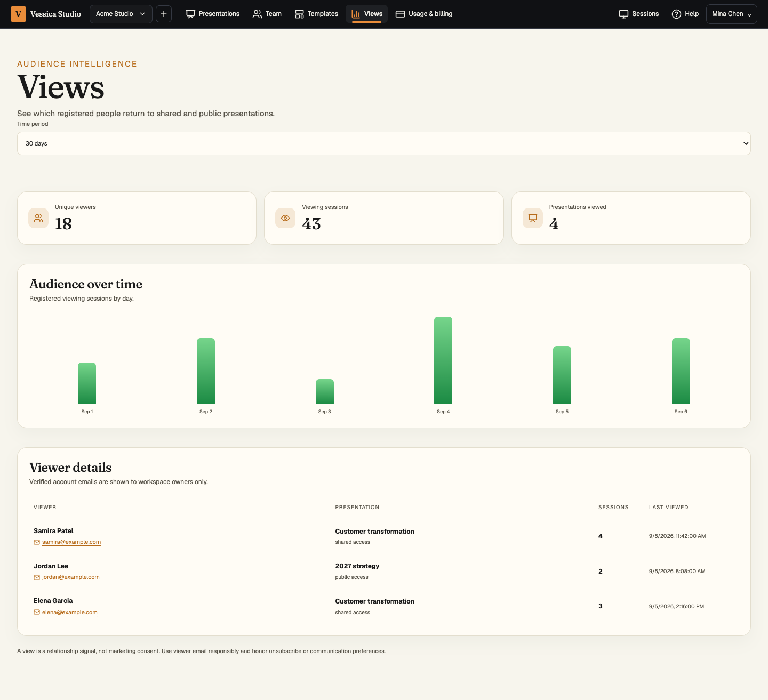Image resolution: width=768 pixels, height=700 pixels.
Task: Select the Views nav tab
Action: coord(367,14)
